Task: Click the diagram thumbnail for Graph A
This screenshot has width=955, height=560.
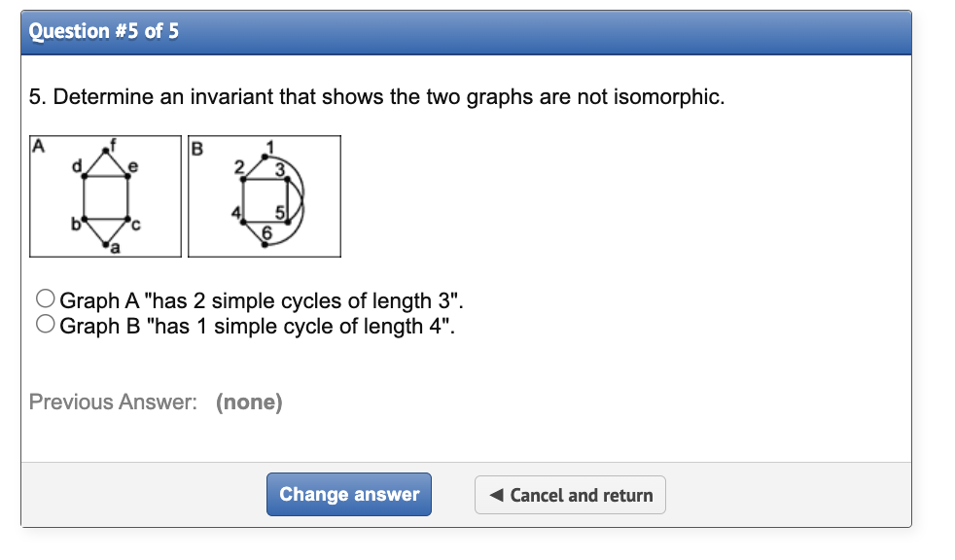Action: [x=105, y=195]
